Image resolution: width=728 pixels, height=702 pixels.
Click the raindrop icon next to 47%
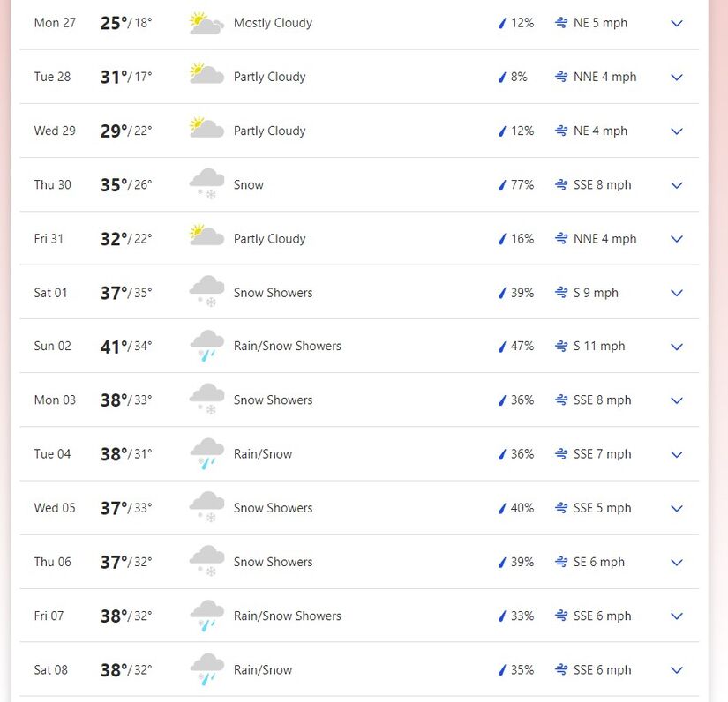(x=502, y=347)
